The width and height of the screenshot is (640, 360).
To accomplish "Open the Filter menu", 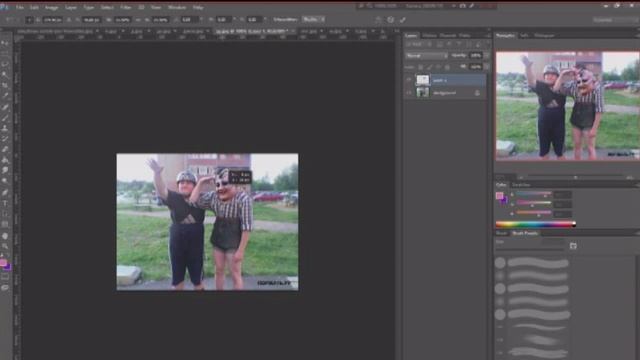I will click(x=126, y=7).
